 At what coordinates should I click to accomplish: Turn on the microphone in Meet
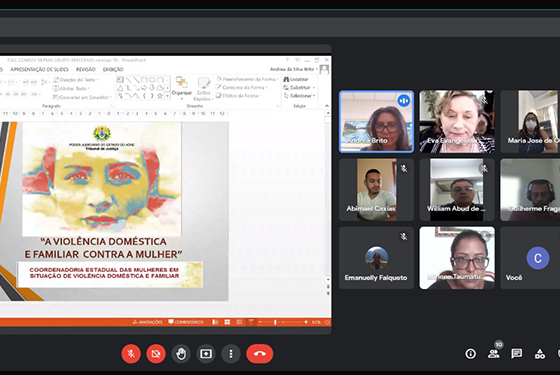pos(131,354)
